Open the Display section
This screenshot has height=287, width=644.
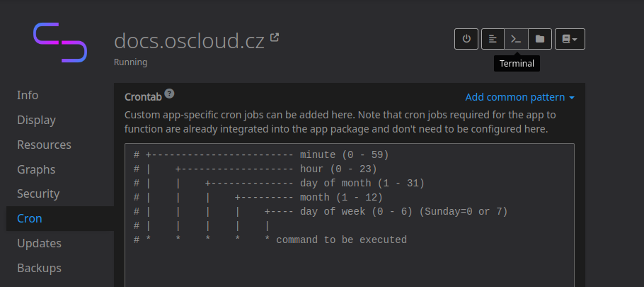[36, 120]
